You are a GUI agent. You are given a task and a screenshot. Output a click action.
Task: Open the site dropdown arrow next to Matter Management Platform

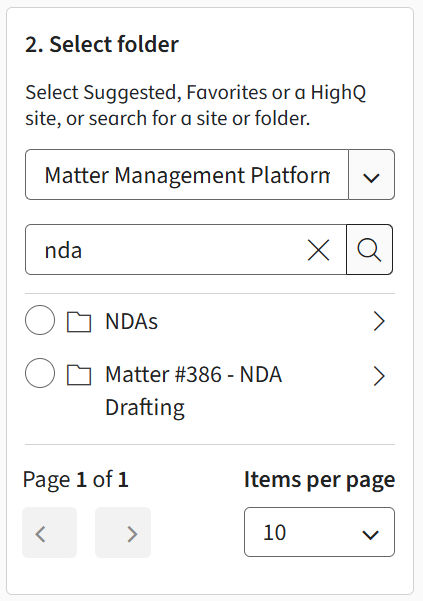371,175
